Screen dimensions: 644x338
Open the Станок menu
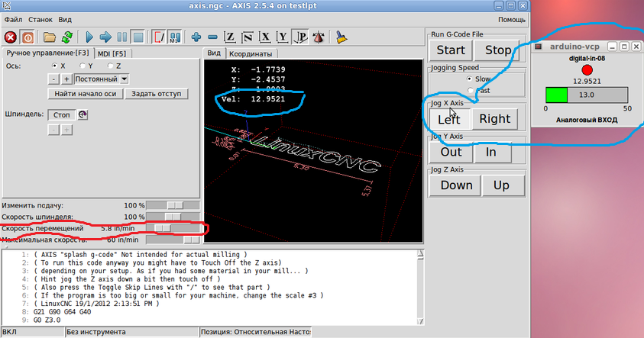[40, 20]
